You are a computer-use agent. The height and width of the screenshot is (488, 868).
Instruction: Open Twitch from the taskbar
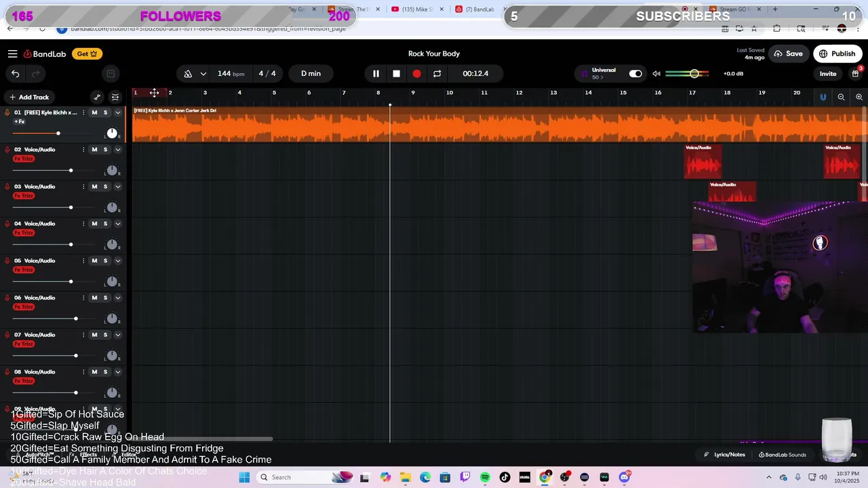click(465, 477)
